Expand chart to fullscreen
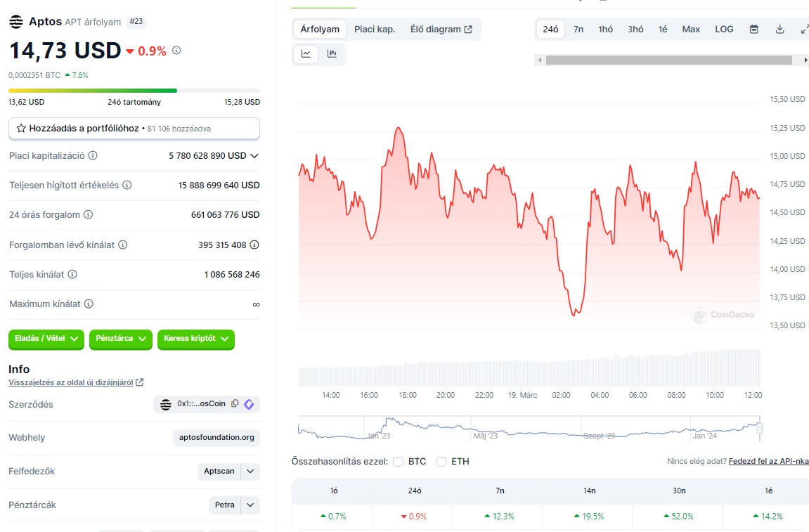The height and width of the screenshot is (532, 809). tap(804, 30)
